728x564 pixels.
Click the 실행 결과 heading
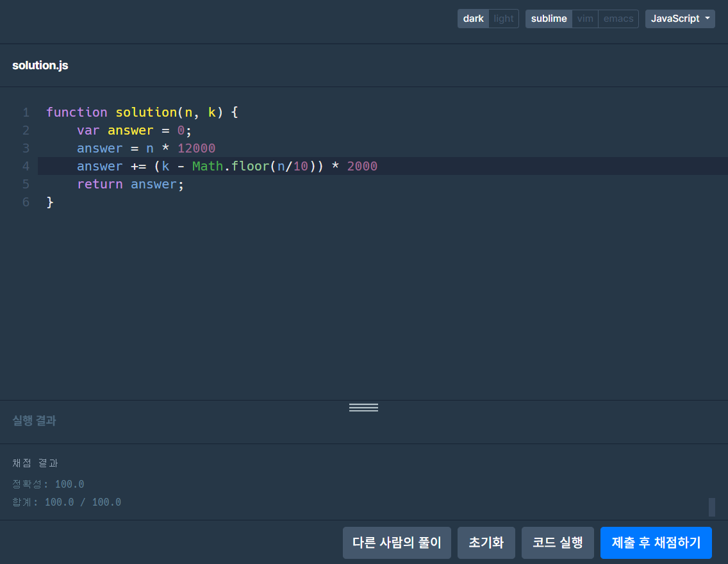(x=34, y=420)
